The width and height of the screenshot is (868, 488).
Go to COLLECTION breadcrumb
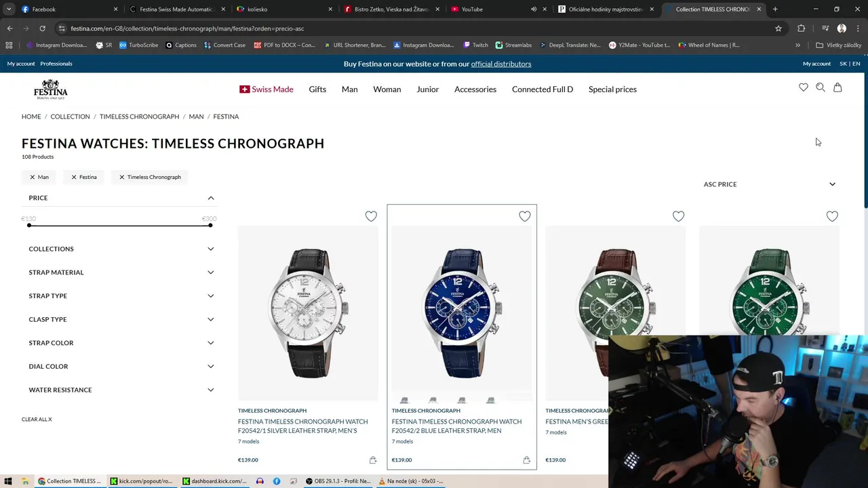pos(70,117)
